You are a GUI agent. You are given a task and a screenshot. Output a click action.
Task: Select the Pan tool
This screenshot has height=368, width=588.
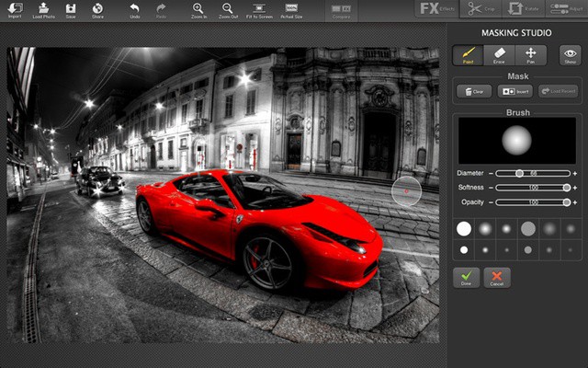(531, 55)
